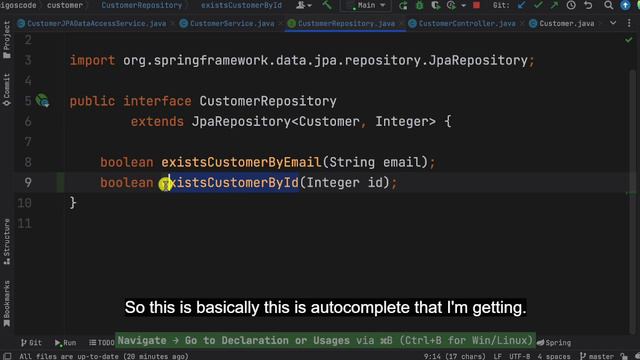Image resolution: width=640 pixels, height=360 pixels.
Task: Click the Git Push arrow icon
Action: 554,5
